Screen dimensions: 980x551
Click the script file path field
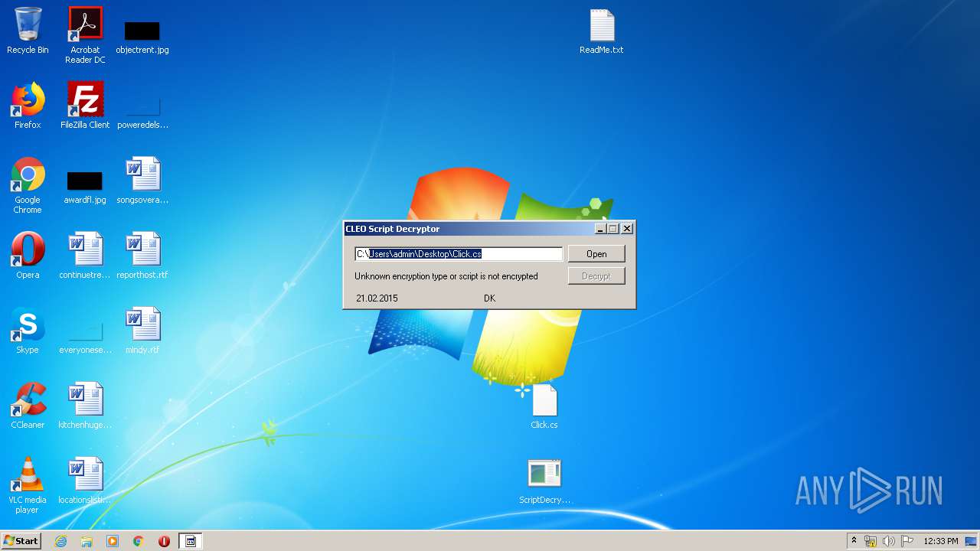click(x=459, y=254)
